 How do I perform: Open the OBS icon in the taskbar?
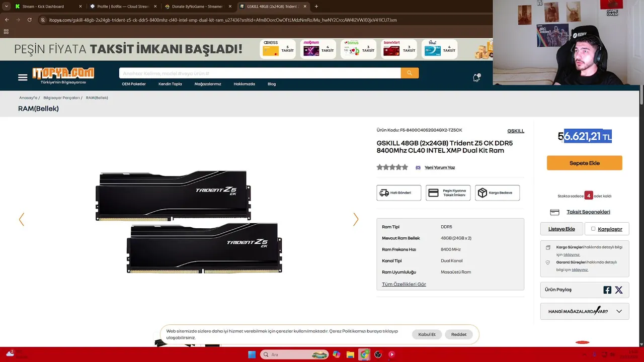point(378,354)
